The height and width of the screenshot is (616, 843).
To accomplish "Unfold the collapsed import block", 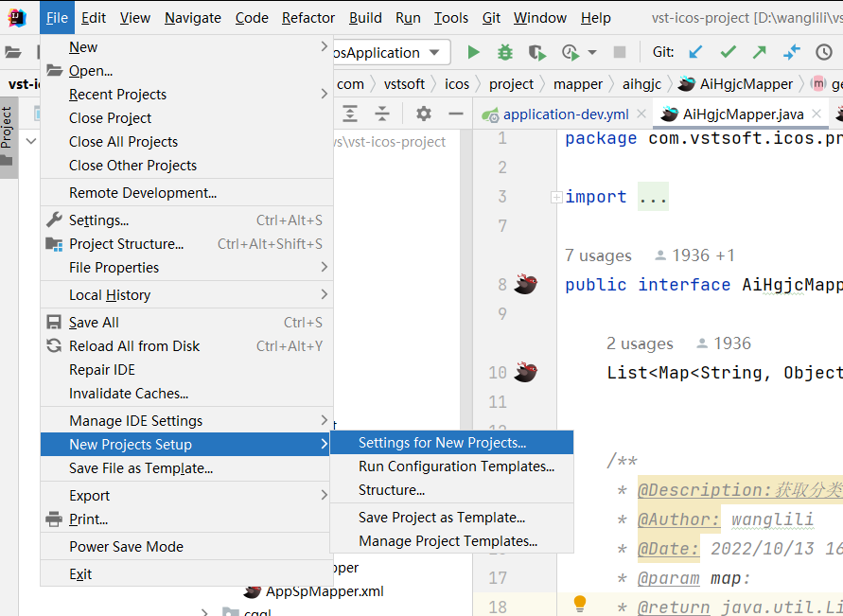I will [x=556, y=197].
